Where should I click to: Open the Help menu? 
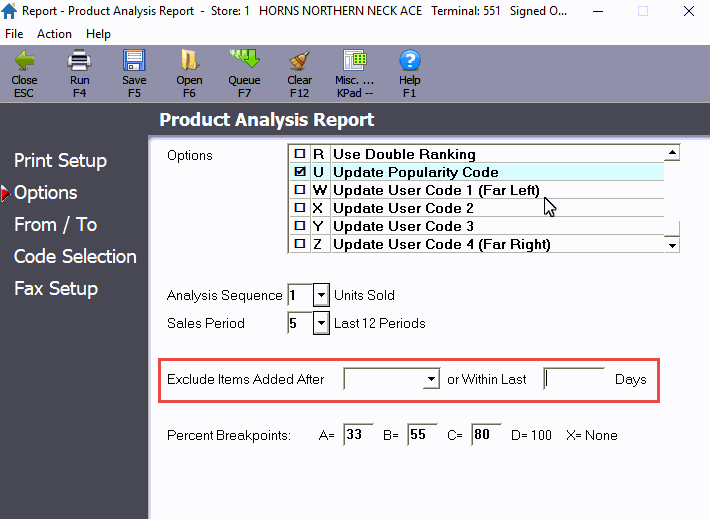(x=98, y=34)
